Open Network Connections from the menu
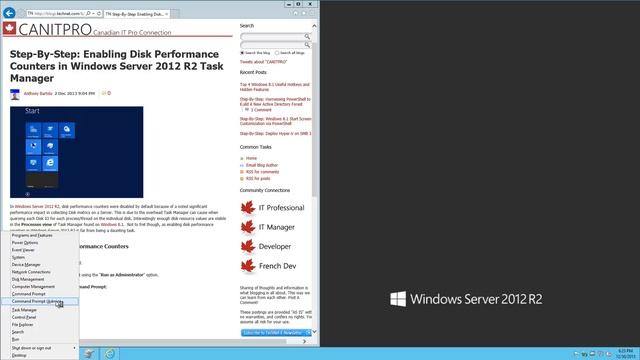 40,272
